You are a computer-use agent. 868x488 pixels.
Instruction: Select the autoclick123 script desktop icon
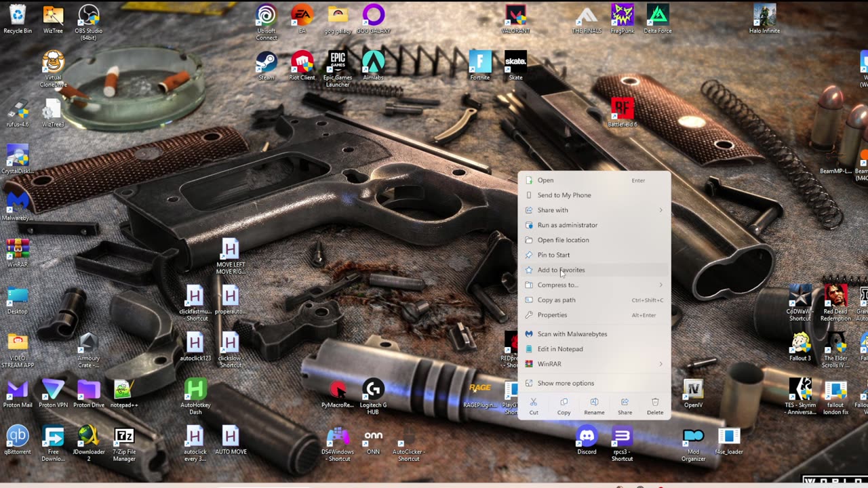click(195, 346)
